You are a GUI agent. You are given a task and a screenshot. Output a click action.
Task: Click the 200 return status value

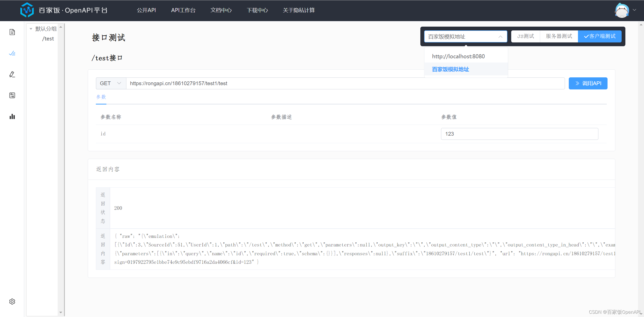pos(118,208)
